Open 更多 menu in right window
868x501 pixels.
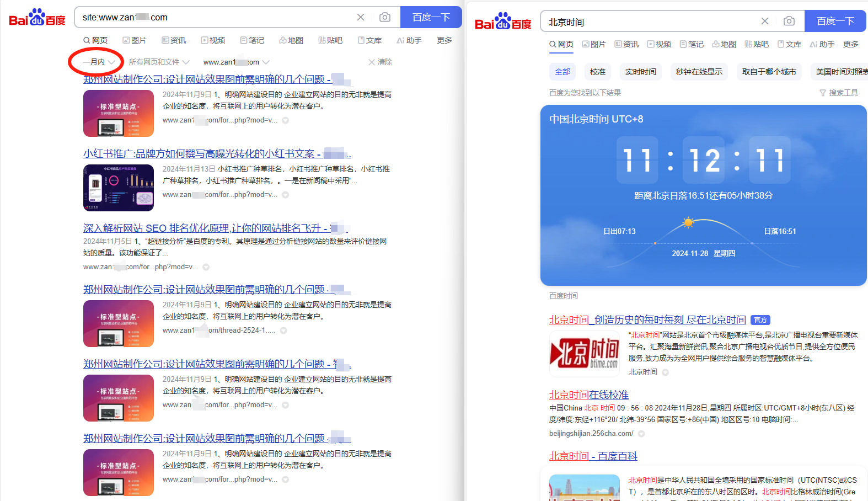pyautogui.click(x=851, y=44)
